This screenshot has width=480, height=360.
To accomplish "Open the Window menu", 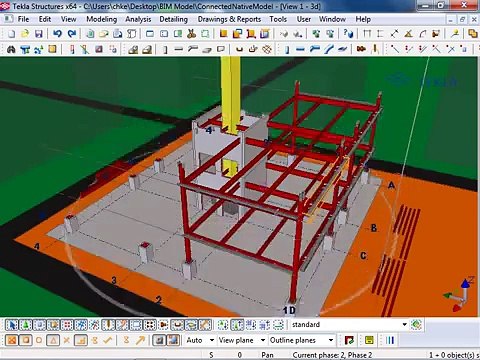I will pyautogui.click(x=332, y=19).
